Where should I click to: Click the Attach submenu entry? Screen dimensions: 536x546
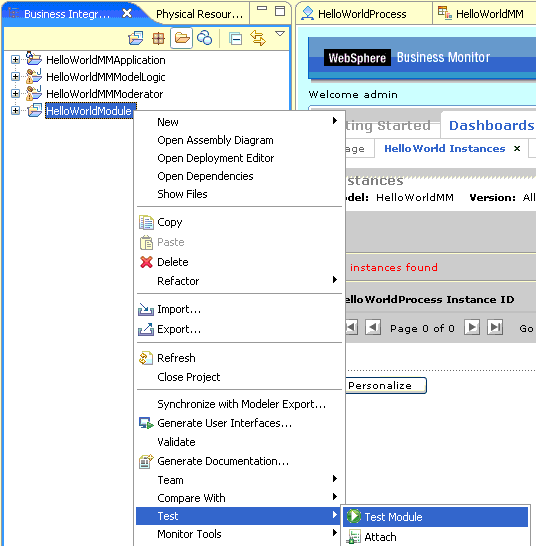pyautogui.click(x=436, y=537)
